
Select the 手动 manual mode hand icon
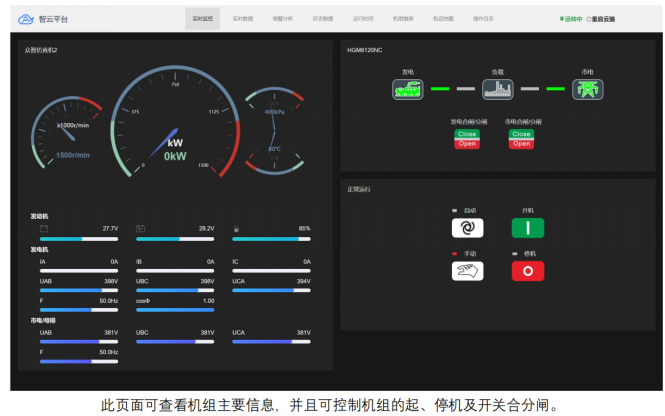(x=467, y=270)
